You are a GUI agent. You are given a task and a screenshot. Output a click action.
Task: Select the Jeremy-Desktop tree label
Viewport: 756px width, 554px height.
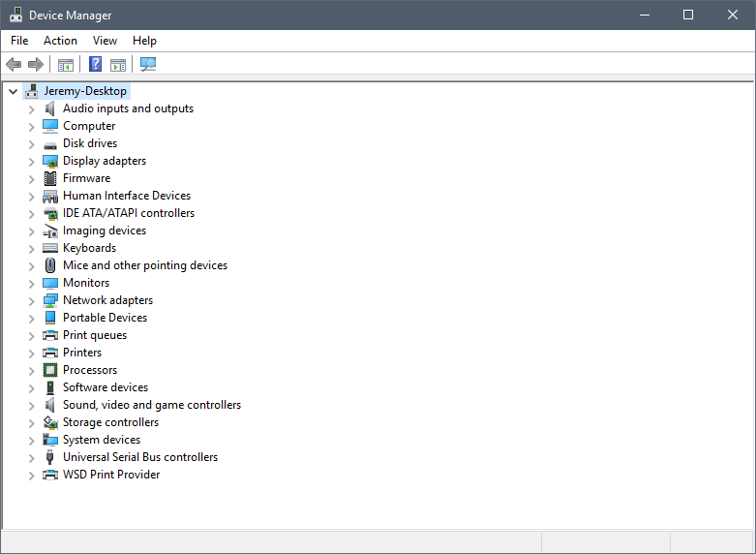[85, 91]
